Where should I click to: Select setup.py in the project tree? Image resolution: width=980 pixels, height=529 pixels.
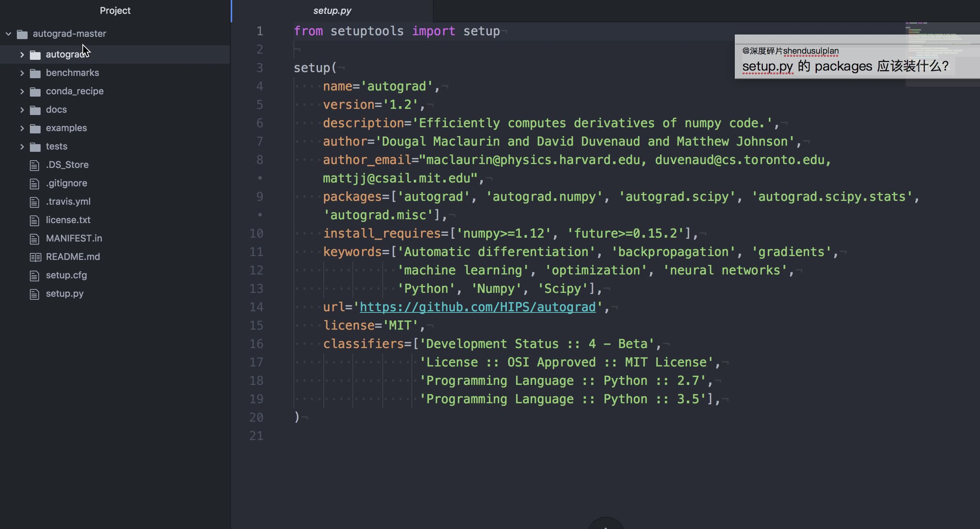pyautogui.click(x=65, y=294)
